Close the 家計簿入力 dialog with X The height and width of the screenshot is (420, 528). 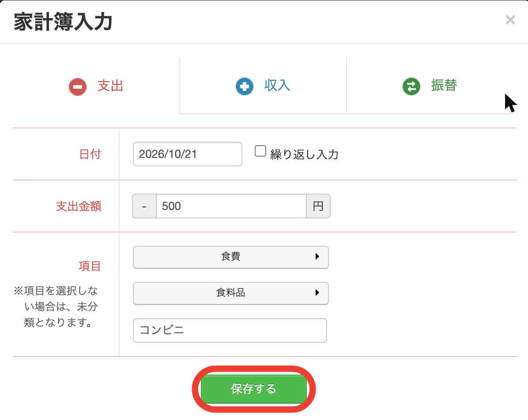510,20
